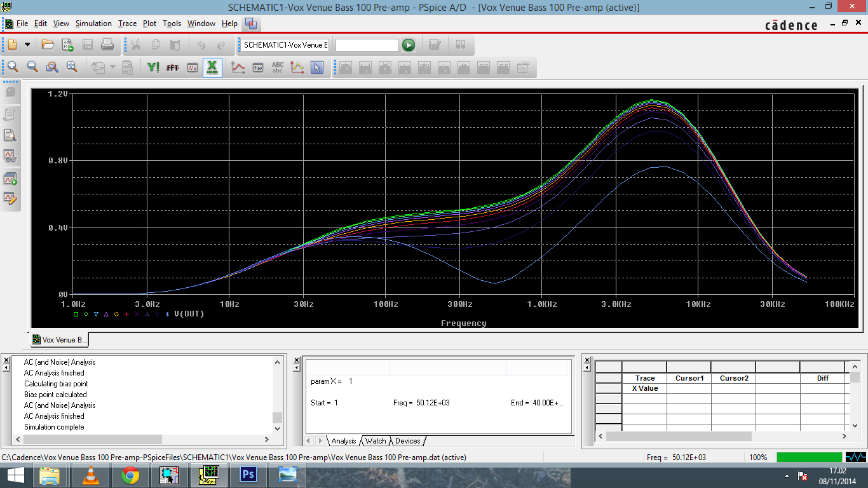Open the dropdown arrow beside New file
This screenshot has height=488, width=868.
pyautogui.click(x=27, y=45)
